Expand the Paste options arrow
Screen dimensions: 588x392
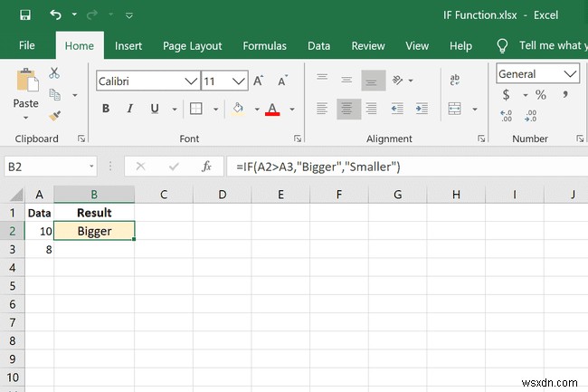pos(25,118)
